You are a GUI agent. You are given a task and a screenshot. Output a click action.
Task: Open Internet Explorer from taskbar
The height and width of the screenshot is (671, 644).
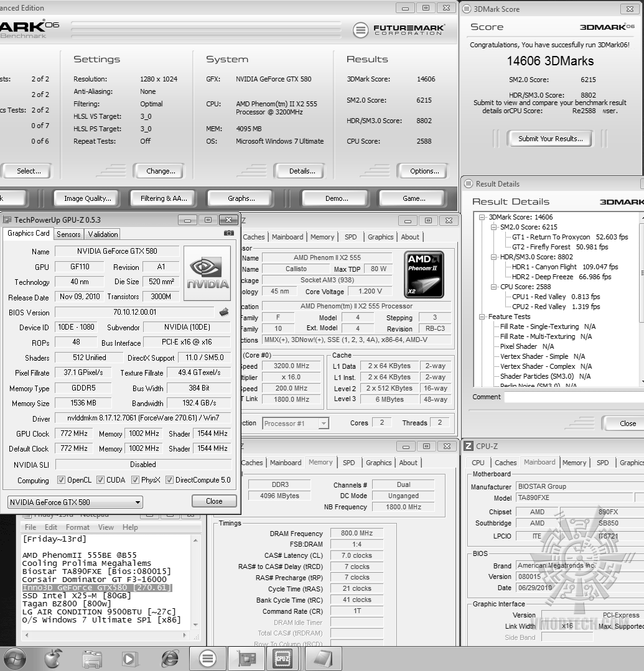(x=170, y=659)
